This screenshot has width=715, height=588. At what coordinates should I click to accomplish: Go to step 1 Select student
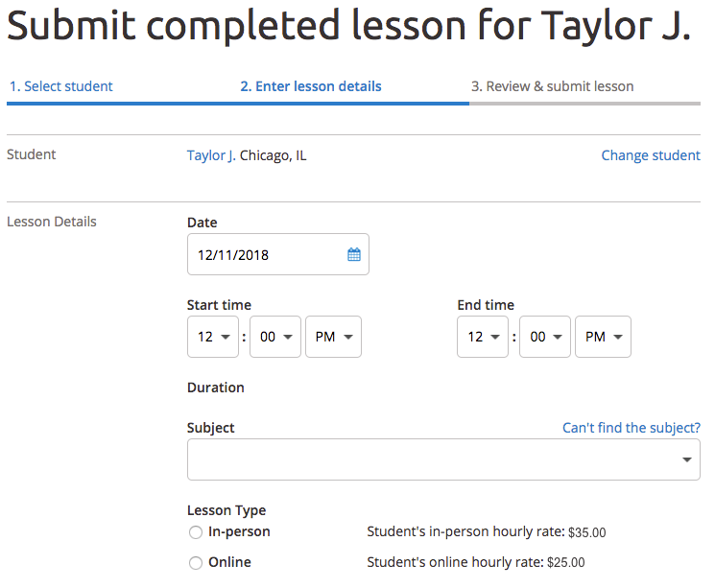point(61,86)
